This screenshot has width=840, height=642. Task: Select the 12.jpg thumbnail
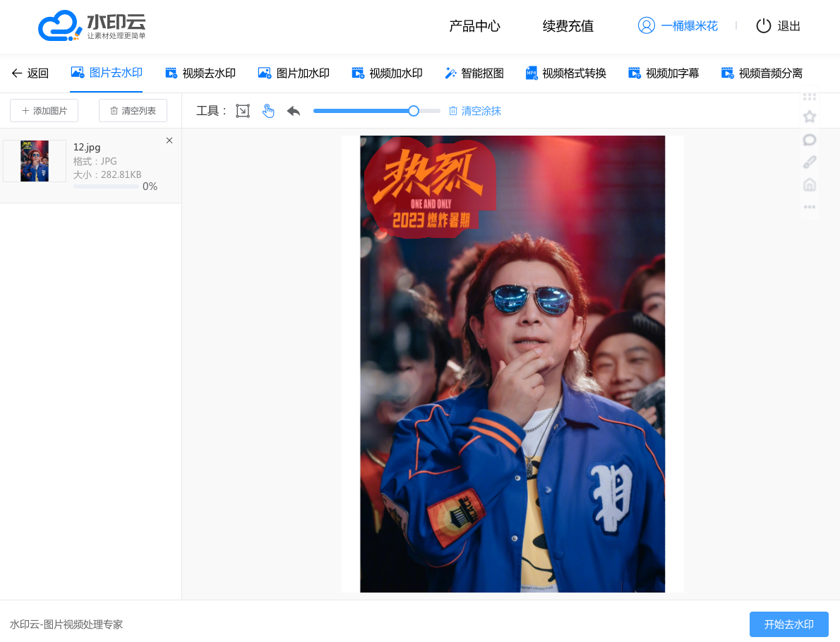coord(35,161)
